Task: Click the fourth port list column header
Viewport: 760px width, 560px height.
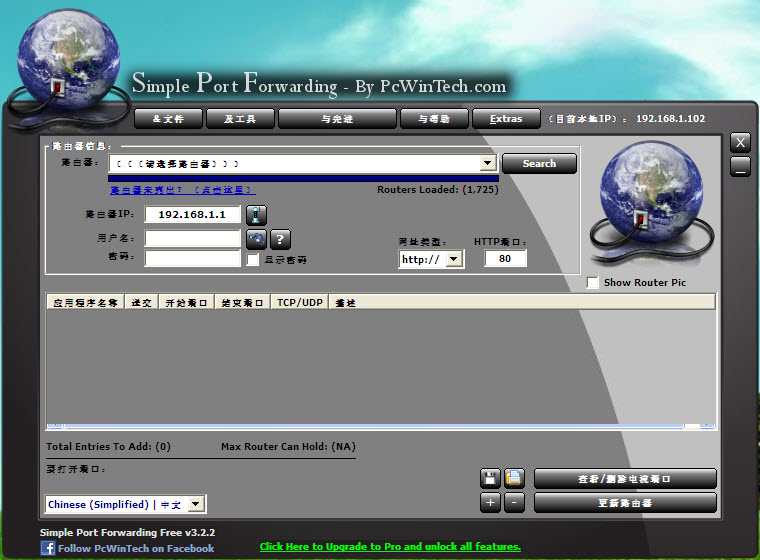Action: (243, 303)
